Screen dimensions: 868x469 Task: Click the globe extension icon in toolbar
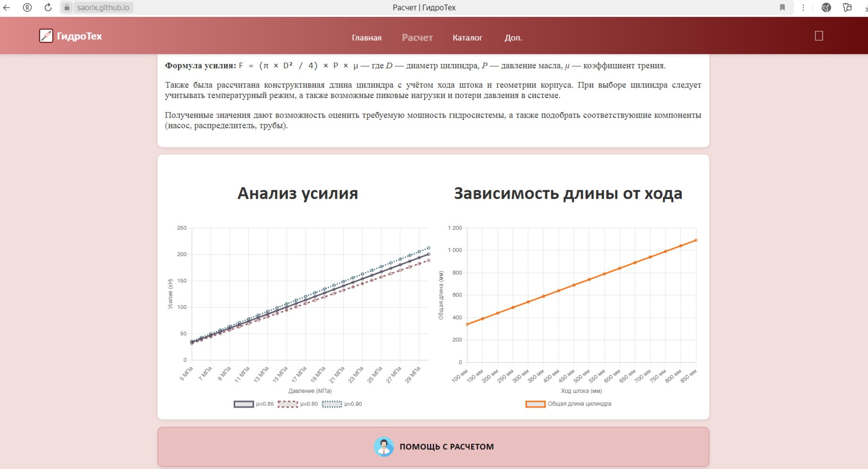pos(826,8)
